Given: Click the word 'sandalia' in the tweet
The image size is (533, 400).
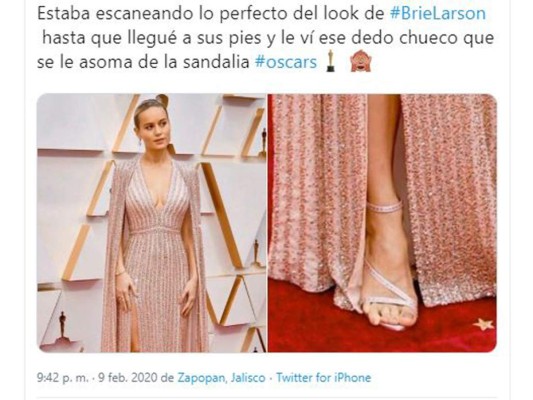Looking at the screenshot, I should (217, 62).
